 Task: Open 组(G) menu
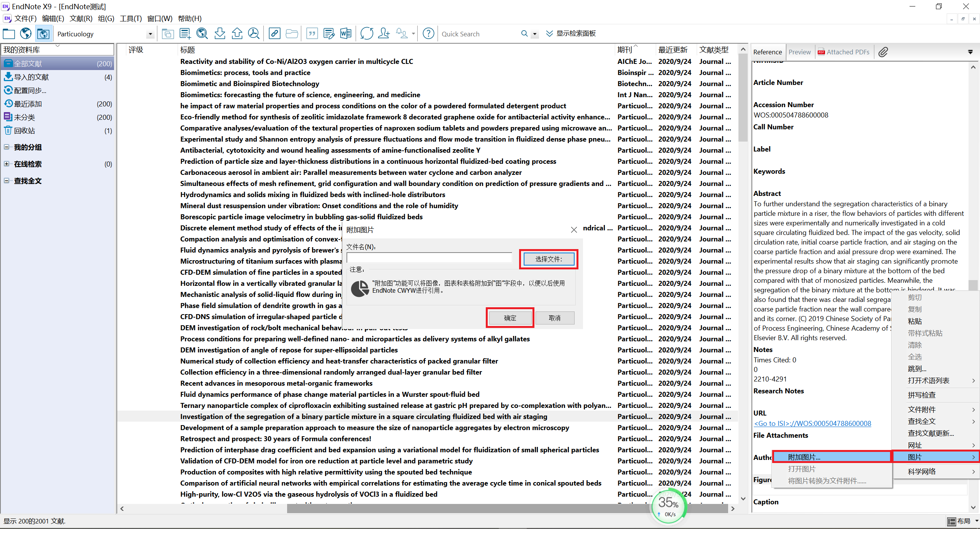click(x=106, y=18)
